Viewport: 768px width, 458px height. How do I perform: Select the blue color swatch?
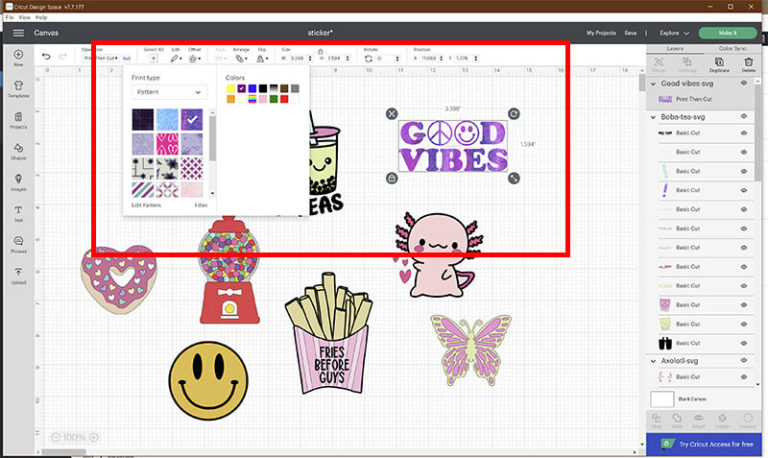pos(252,89)
